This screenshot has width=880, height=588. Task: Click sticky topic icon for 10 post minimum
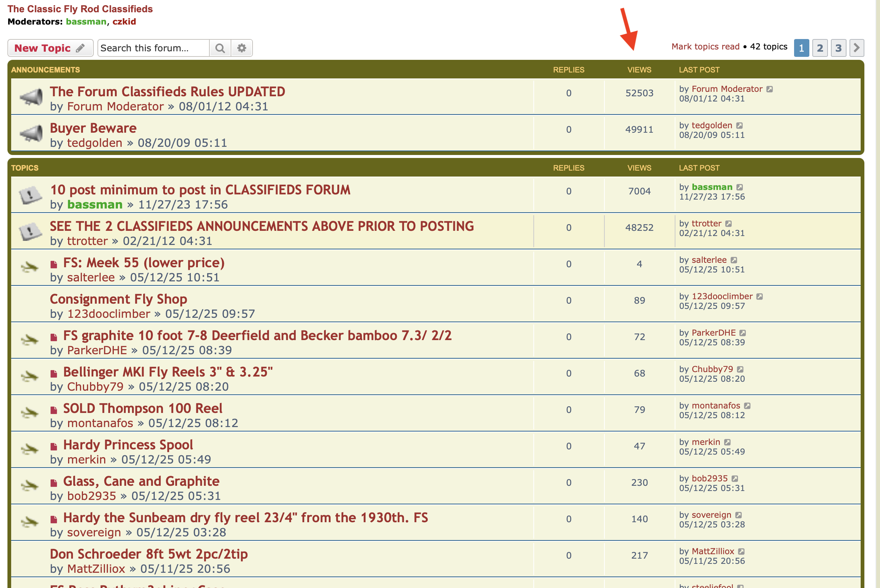pos(30,195)
